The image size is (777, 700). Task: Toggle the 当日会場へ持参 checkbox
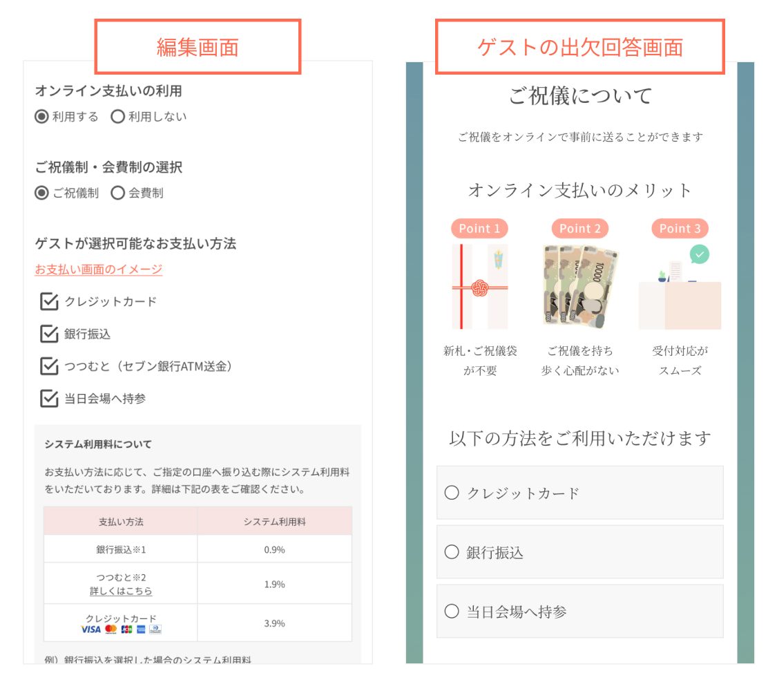pyautogui.click(x=49, y=399)
